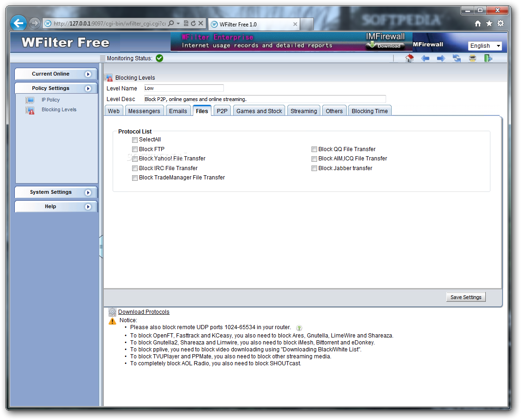Image resolution: width=521 pixels, height=420 pixels.
Task: Click the help question mark icon
Action: [x=299, y=328]
